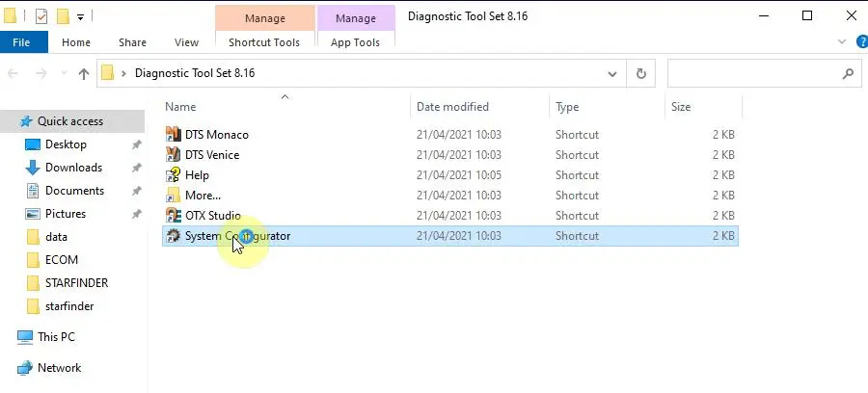Viewport: 868px width, 393px height.
Task: Open the App Tools tab
Action: (x=355, y=42)
